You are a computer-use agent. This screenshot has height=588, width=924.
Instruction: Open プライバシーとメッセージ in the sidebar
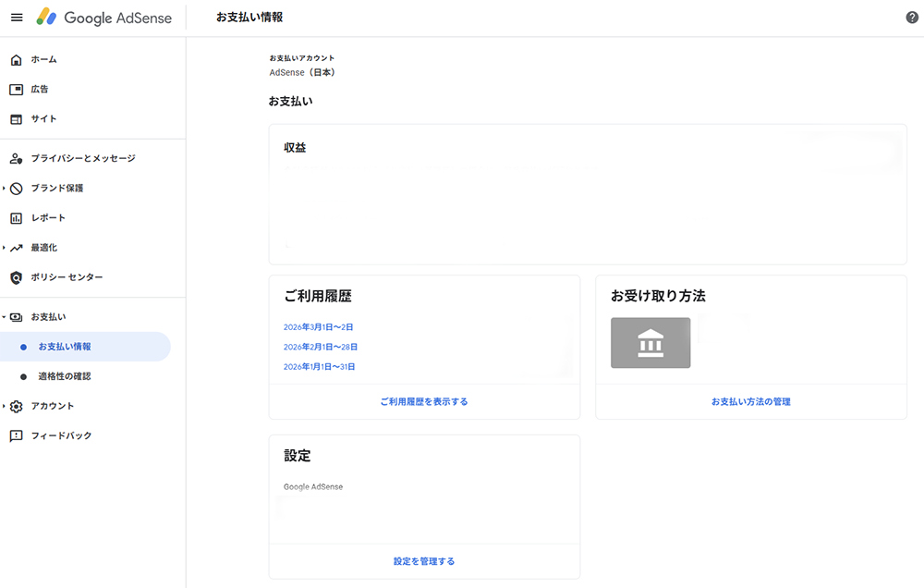click(83, 159)
